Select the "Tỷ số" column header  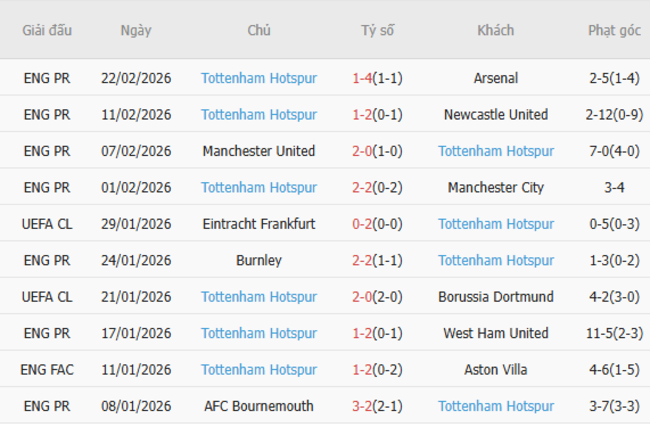click(x=377, y=30)
